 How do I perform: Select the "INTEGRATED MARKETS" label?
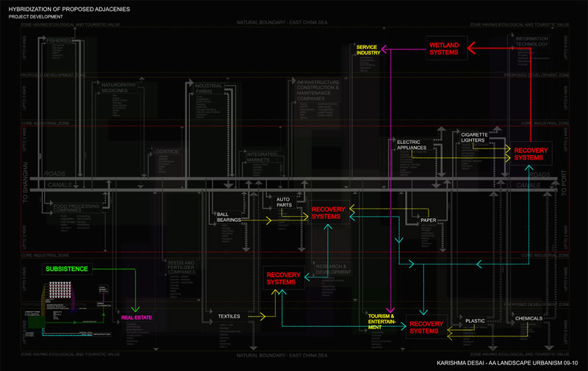[x=262, y=157]
